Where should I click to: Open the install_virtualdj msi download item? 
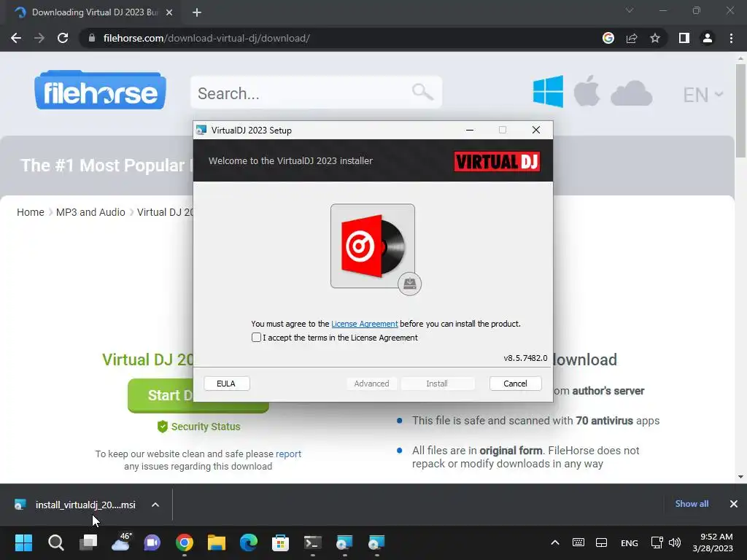(x=76, y=505)
